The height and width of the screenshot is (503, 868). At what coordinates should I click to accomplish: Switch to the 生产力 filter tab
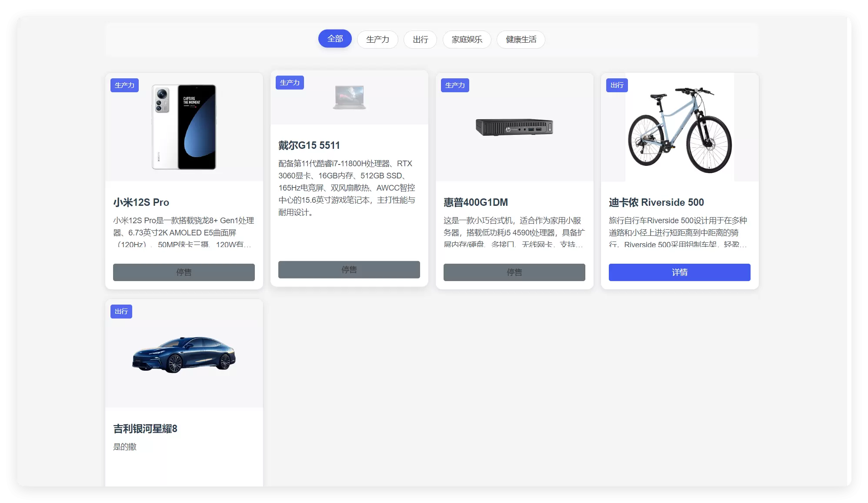(x=377, y=40)
